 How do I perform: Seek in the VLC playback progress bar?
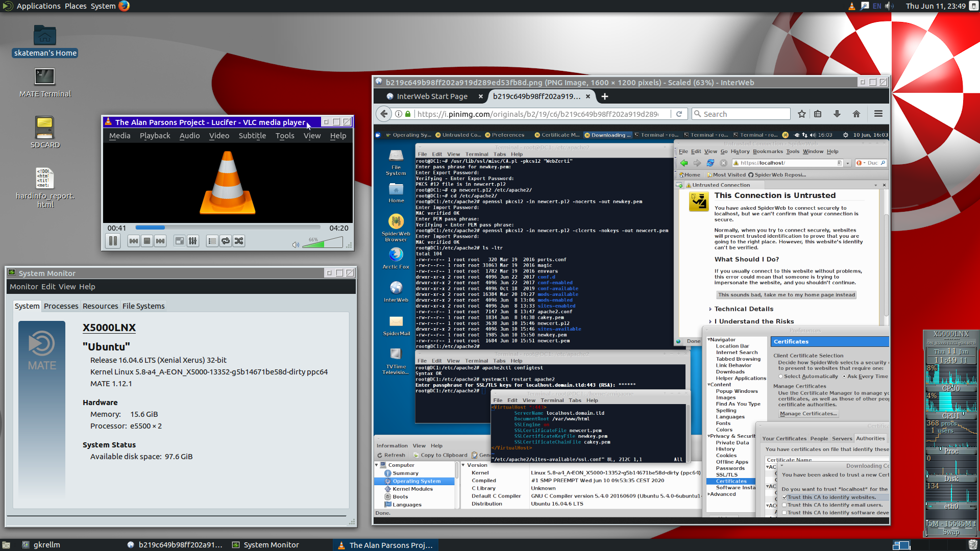pos(228,228)
